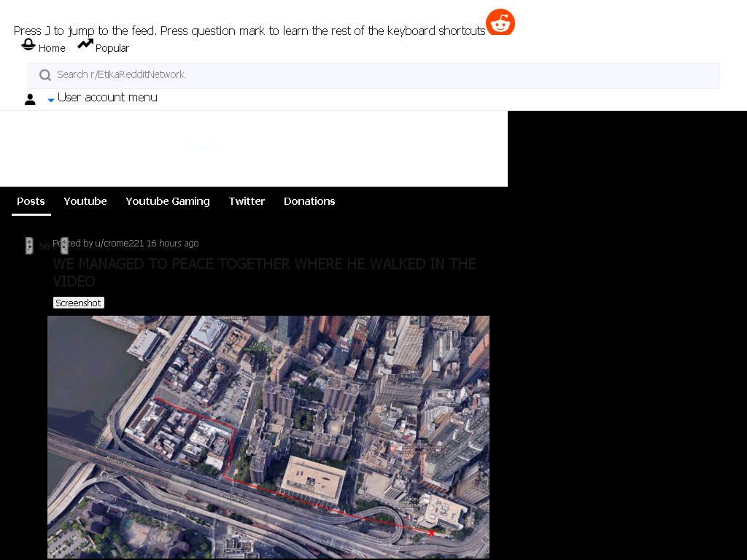Click the Popular text label

point(112,48)
